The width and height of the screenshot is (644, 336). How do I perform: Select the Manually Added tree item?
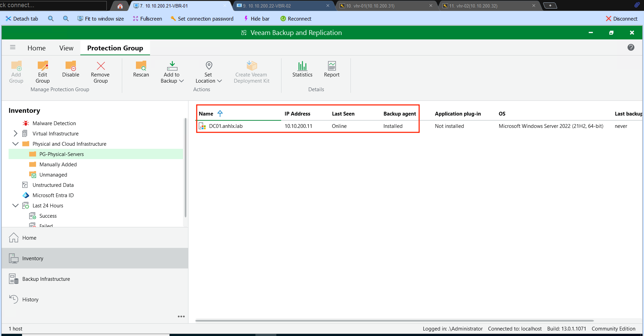coord(58,164)
